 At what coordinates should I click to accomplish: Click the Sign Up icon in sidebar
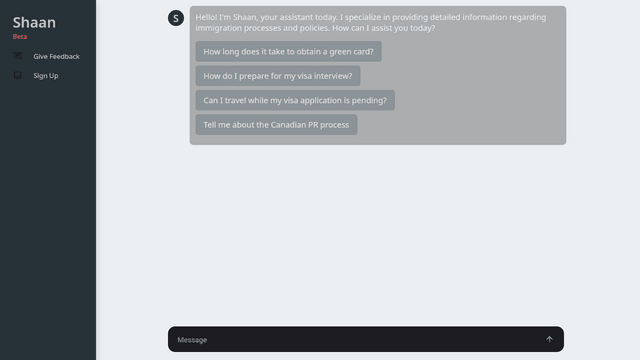point(18,75)
